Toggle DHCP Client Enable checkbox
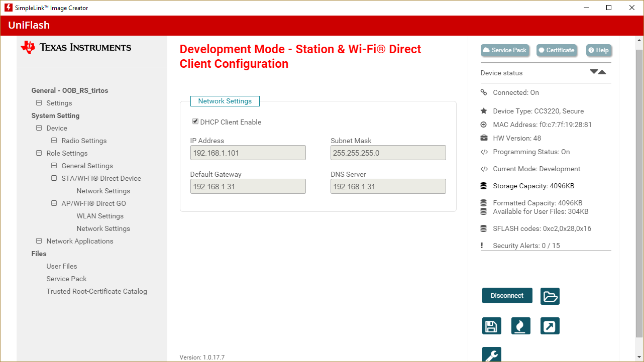The height and width of the screenshot is (362, 644). 195,122
